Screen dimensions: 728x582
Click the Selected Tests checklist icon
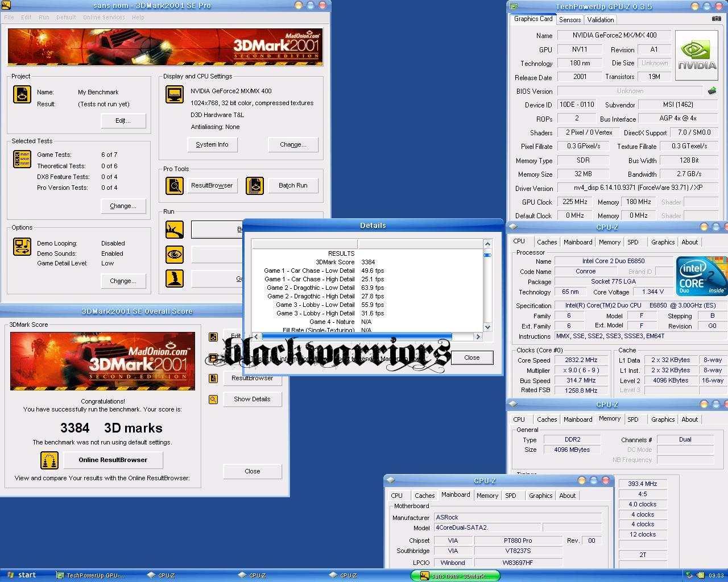point(22,159)
